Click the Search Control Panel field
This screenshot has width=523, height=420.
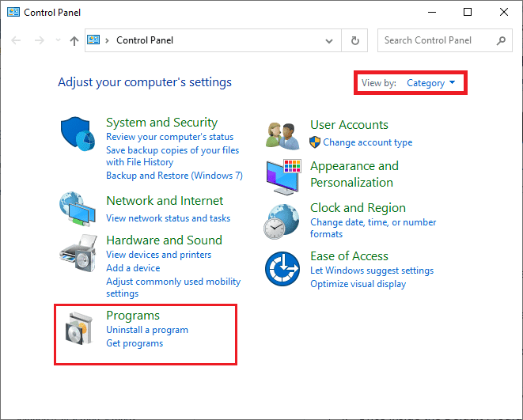coord(438,40)
